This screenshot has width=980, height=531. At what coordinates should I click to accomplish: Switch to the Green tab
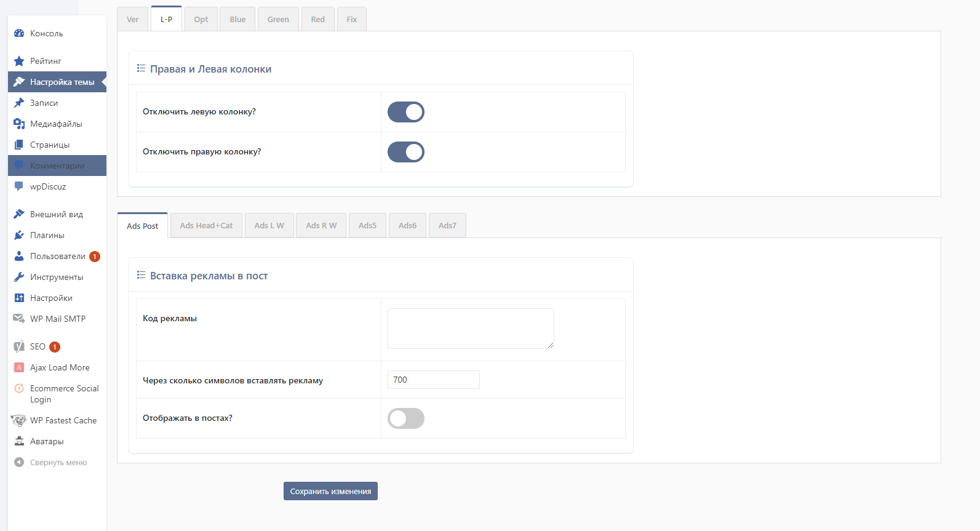tap(278, 19)
